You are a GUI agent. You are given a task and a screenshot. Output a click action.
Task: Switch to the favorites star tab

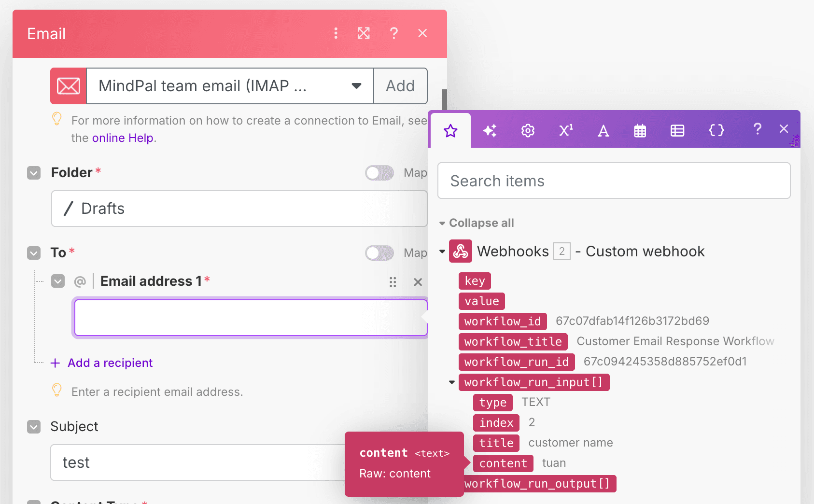click(x=450, y=130)
